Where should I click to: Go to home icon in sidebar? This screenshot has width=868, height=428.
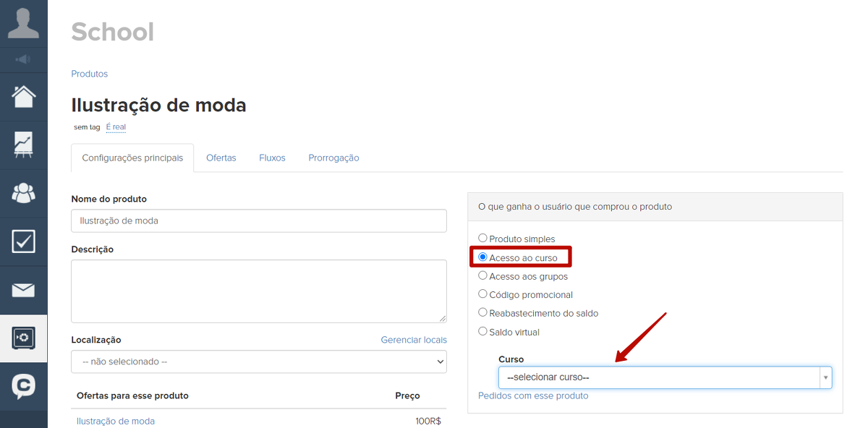tap(23, 96)
